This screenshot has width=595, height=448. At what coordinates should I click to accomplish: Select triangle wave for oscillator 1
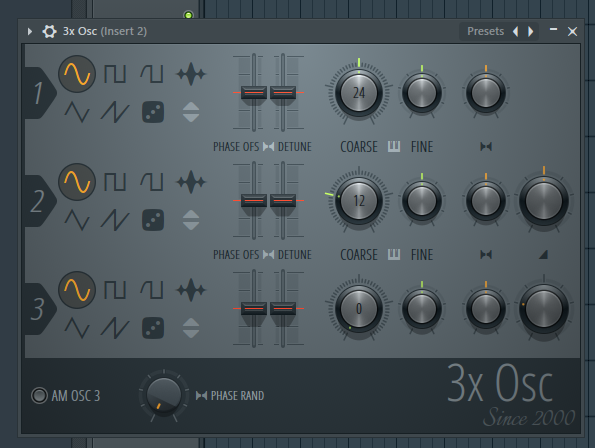click(77, 112)
